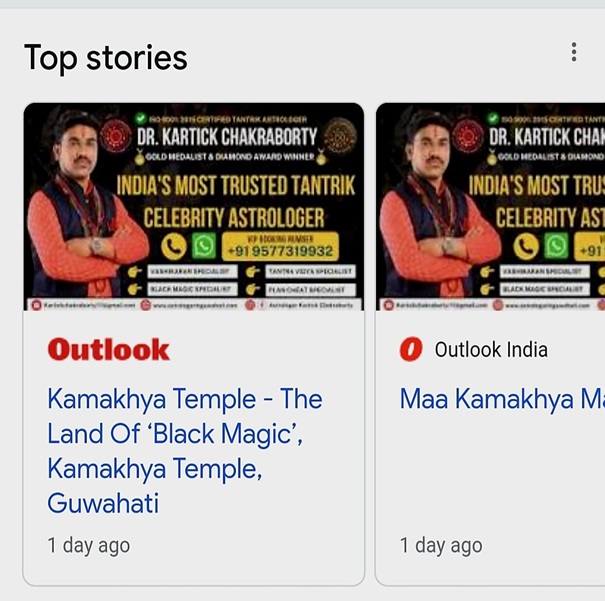605x601 pixels.
Task: Click the WhatsApp icon in second story image
Action: (x=555, y=246)
